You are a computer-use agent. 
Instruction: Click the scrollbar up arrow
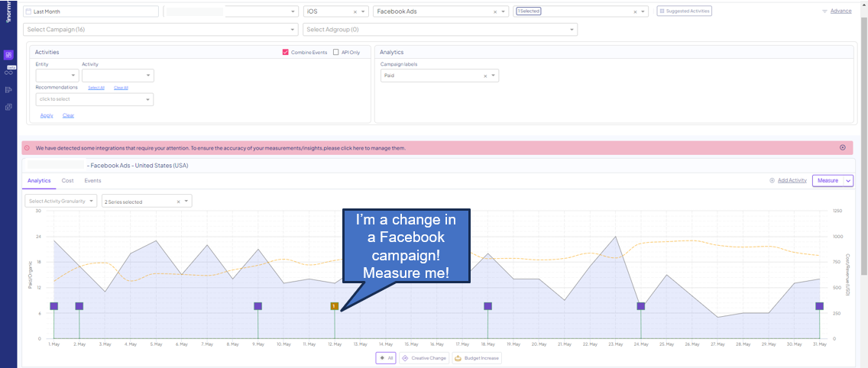point(864,5)
